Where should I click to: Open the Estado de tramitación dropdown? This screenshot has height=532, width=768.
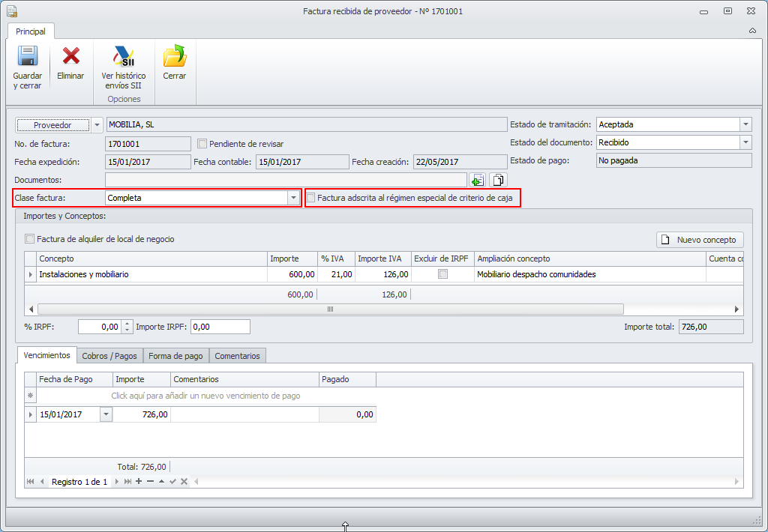click(745, 124)
